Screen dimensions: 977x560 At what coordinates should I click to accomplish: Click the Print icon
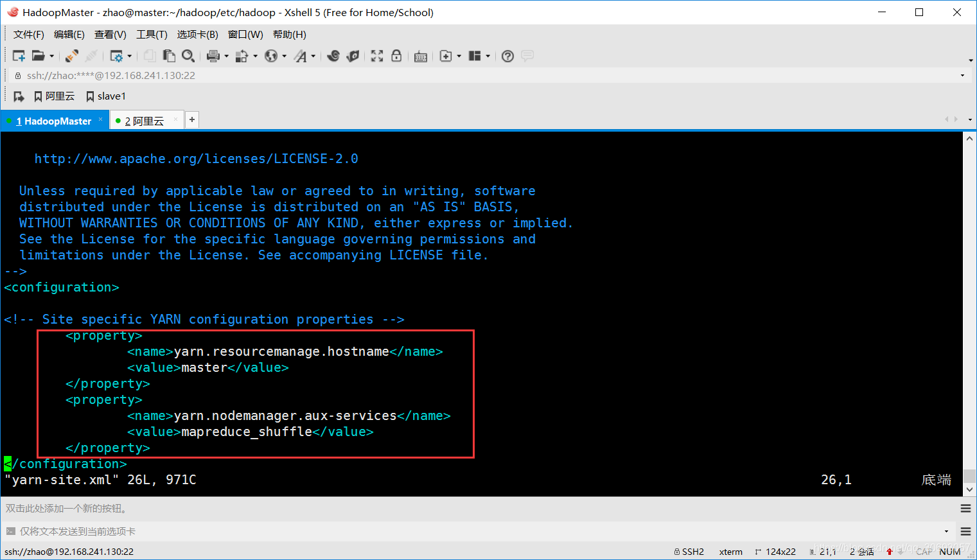pos(213,56)
